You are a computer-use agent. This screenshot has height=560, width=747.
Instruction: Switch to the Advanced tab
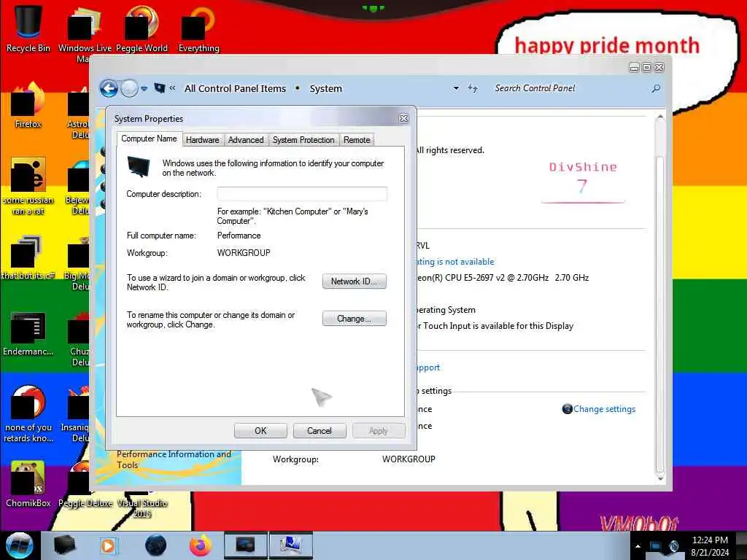(246, 139)
